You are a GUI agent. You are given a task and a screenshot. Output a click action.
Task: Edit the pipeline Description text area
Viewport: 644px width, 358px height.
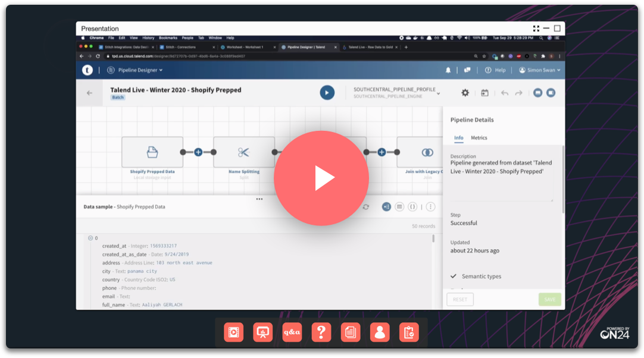[502, 180]
